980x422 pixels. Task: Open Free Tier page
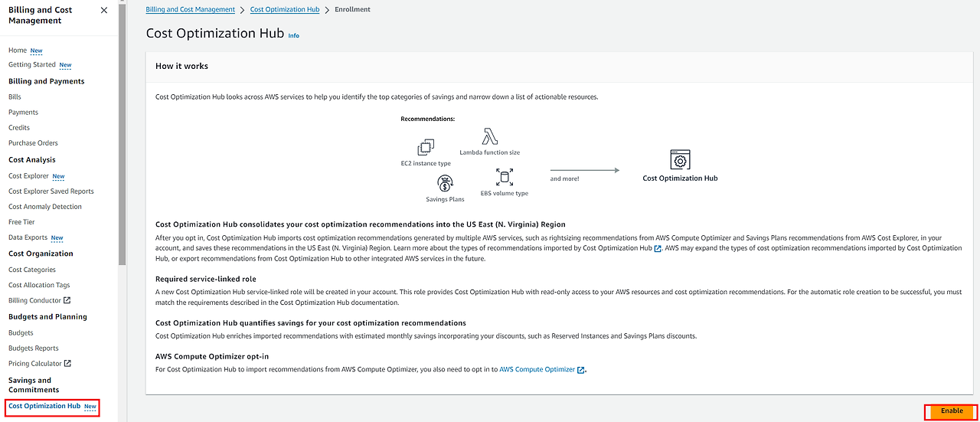tap(21, 222)
